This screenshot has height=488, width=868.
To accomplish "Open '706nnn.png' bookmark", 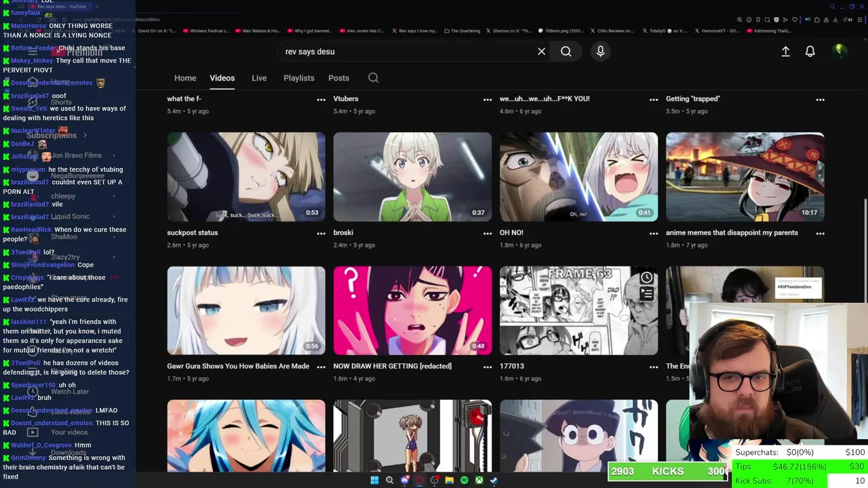I will pyautogui.click(x=561, y=30).
